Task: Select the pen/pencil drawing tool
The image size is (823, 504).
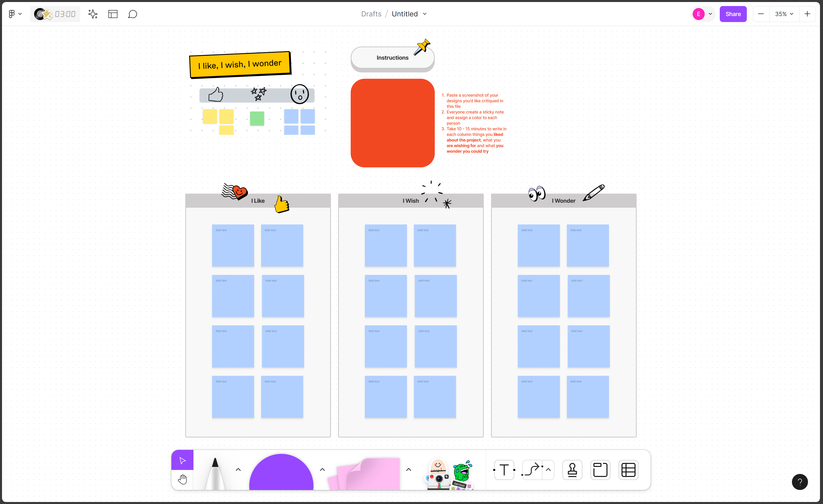Action: tap(215, 470)
